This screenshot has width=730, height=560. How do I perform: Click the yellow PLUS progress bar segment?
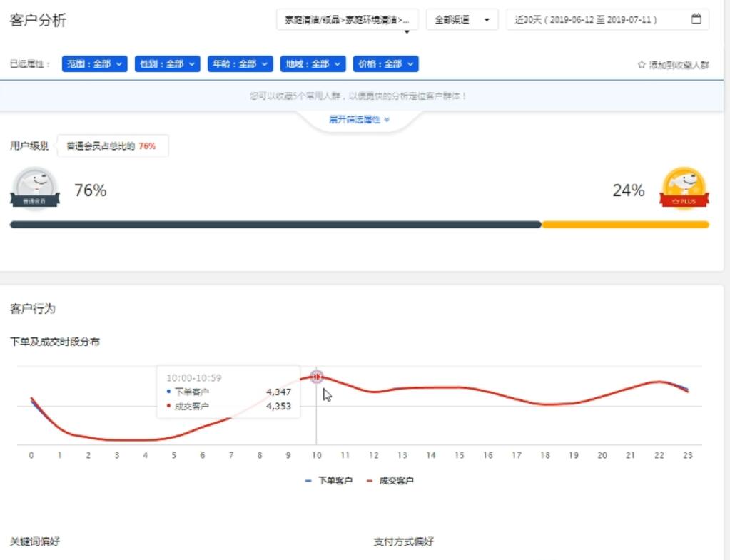pos(625,225)
